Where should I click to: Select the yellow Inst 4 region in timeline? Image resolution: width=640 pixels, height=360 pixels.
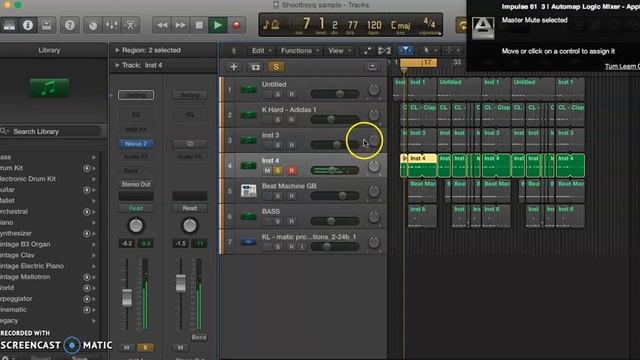pos(422,165)
